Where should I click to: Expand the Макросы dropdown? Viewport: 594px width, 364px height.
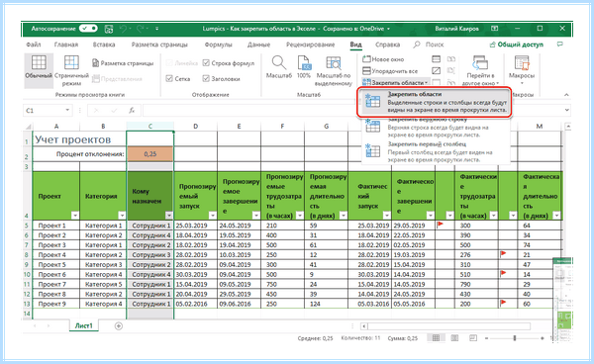coord(522,71)
